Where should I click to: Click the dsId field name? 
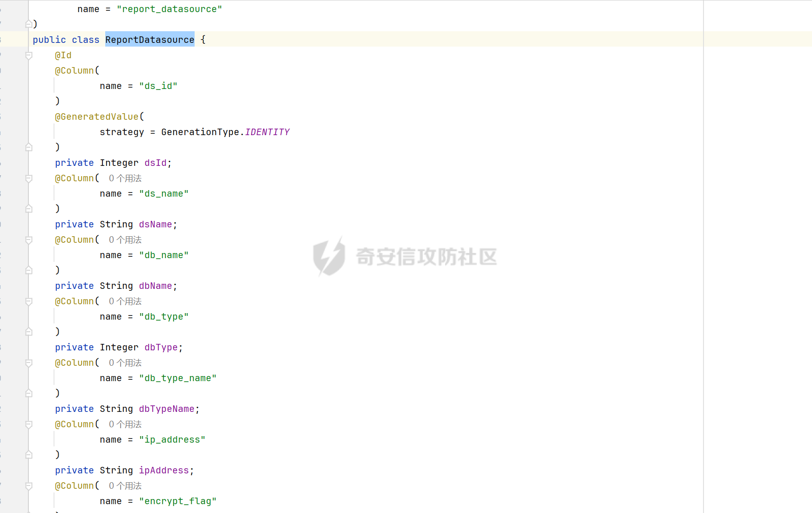(156, 163)
